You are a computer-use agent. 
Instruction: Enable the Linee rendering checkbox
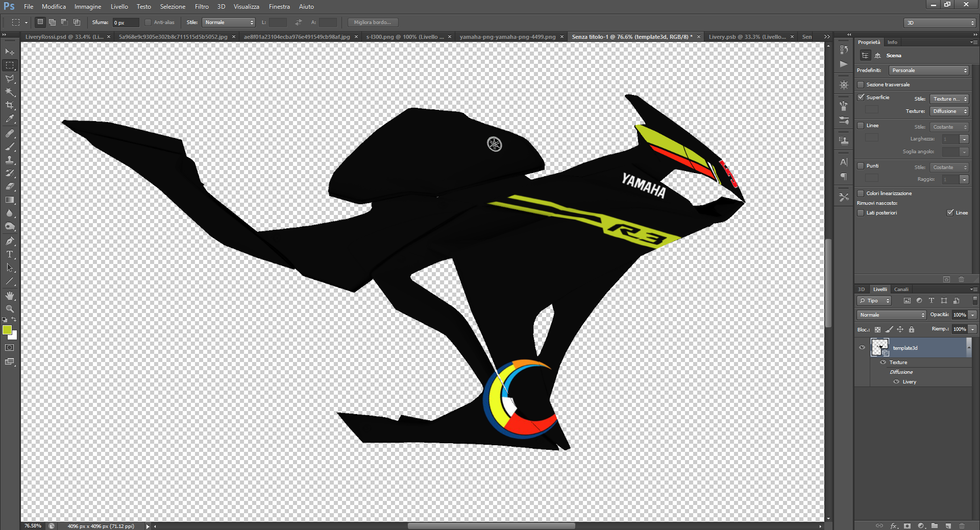click(861, 126)
